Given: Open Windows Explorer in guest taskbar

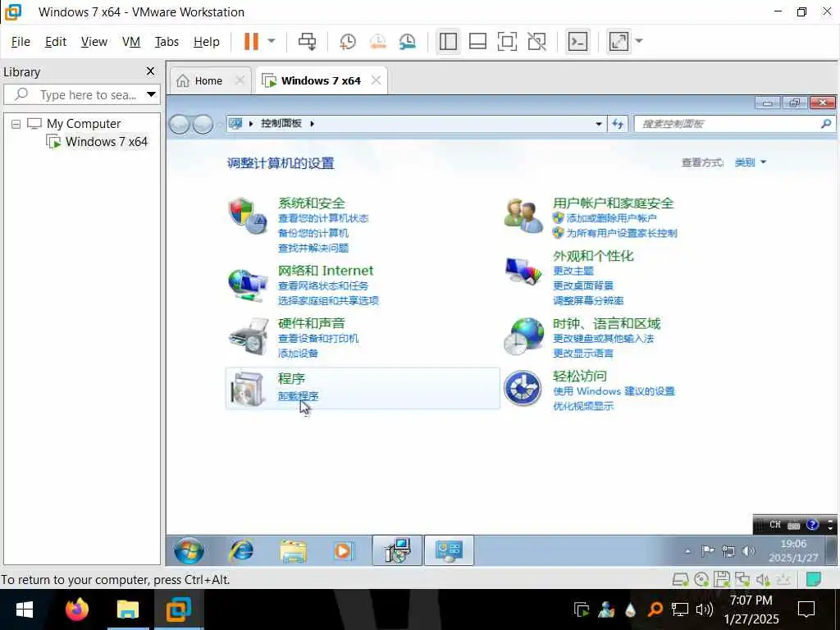Looking at the screenshot, I should (x=293, y=550).
